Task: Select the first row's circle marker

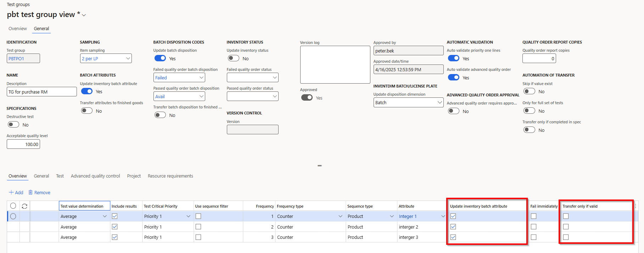Action: [x=13, y=216]
